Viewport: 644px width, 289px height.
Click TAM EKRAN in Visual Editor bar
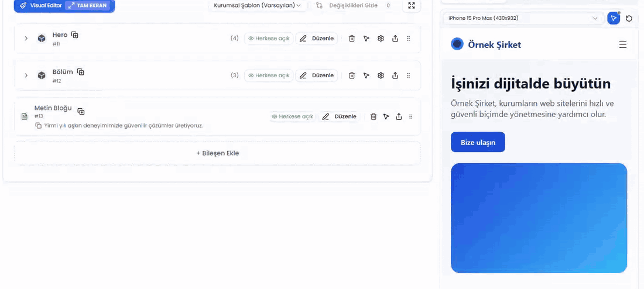point(88,6)
